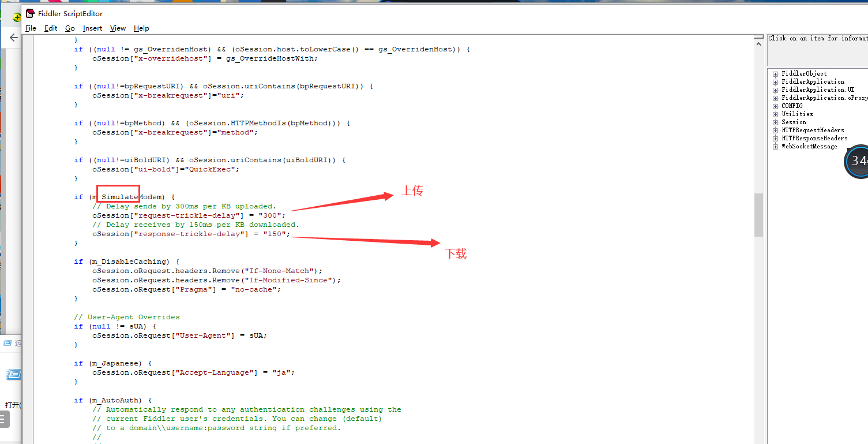Click the "if (m_AutoAuth)" line
The height and width of the screenshot is (444, 868).
tap(112, 400)
